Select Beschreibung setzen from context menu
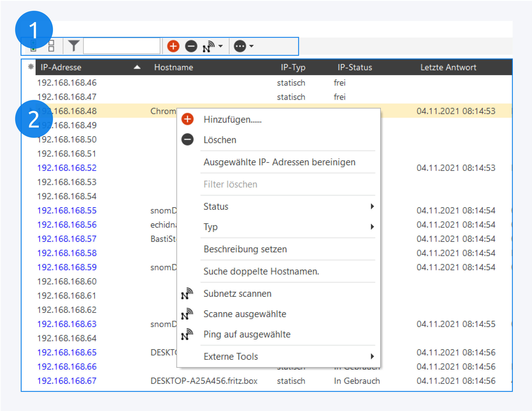The height and width of the screenshot is (411, 532). (245, 249)
